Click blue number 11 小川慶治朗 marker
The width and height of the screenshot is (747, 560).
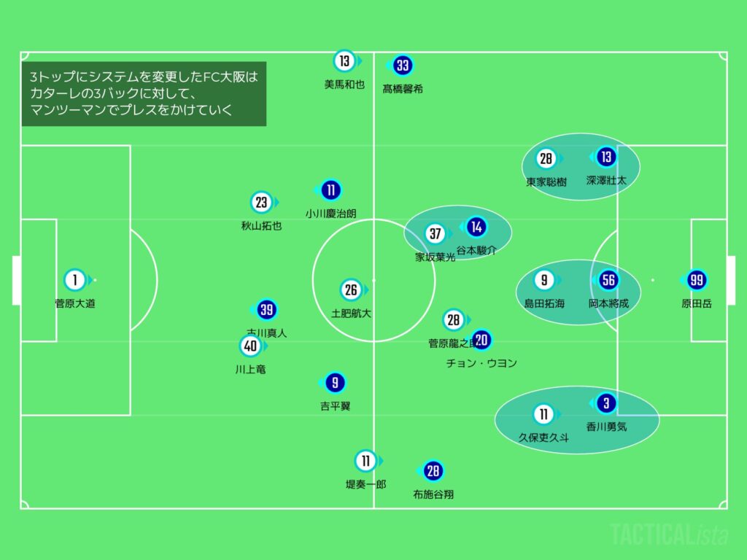click(x=330, y=191)
